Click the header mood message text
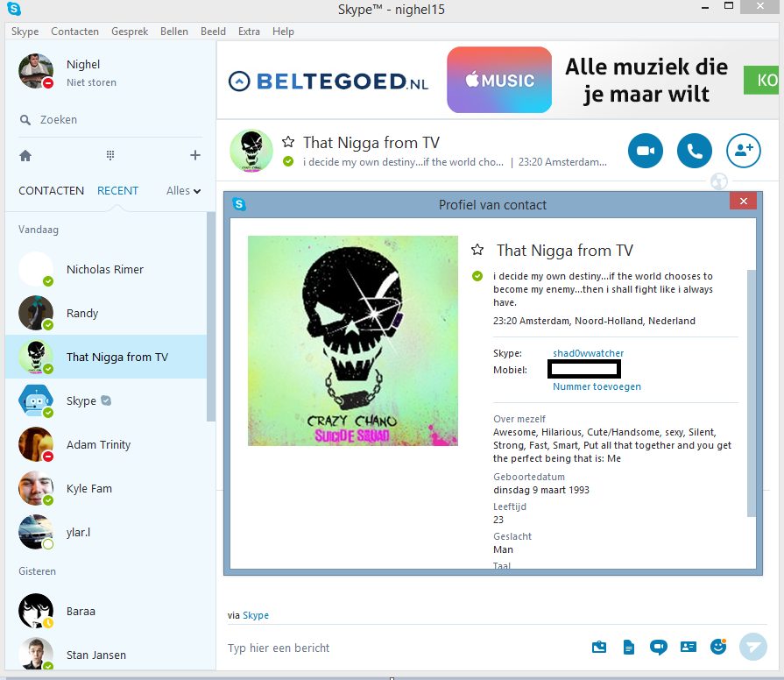 [403, 162]
